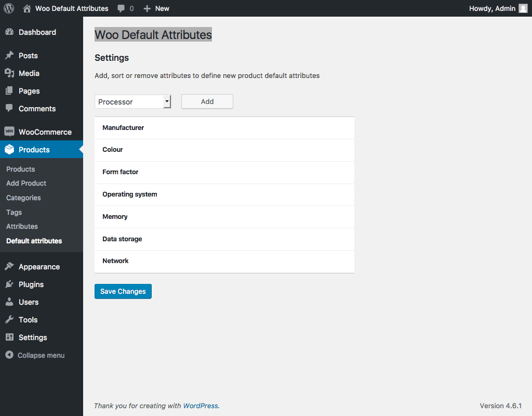Click the Settings sliders icon
Screen dimensions: 532x416
(x=9, y=337)
